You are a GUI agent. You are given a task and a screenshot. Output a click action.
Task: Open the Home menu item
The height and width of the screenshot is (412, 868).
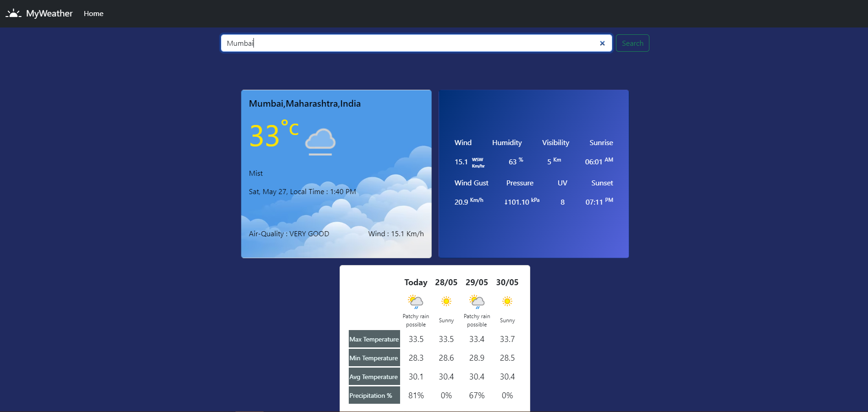(93, 13)
